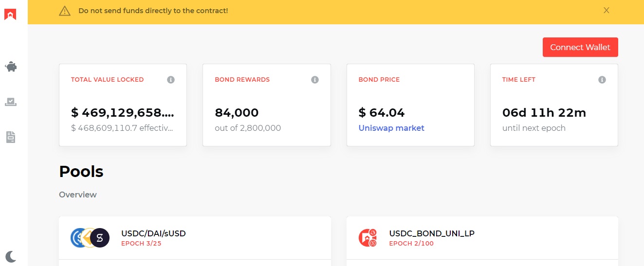Click the 06d 11h 22m countdown
Screen dimensions: 644x266
click(544, 113)
